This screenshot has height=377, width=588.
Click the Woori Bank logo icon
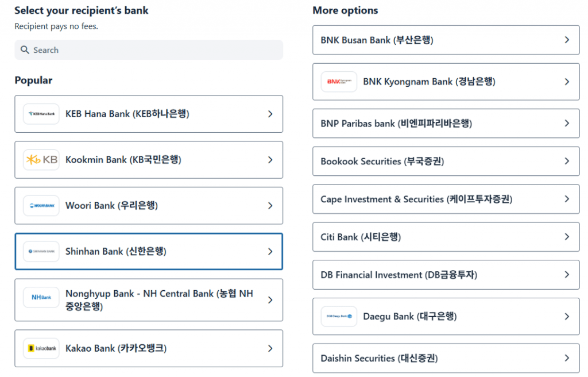(x=41, y=206)
